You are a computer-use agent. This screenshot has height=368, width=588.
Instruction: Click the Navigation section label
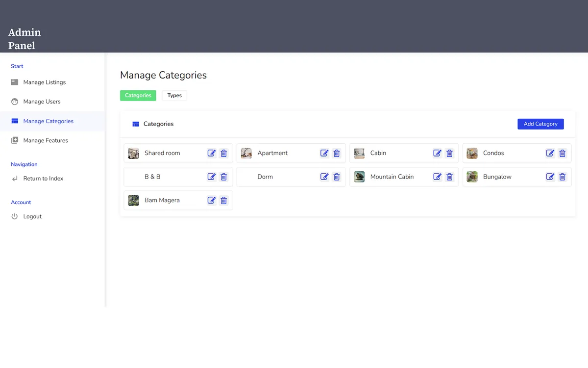(24, 164)
